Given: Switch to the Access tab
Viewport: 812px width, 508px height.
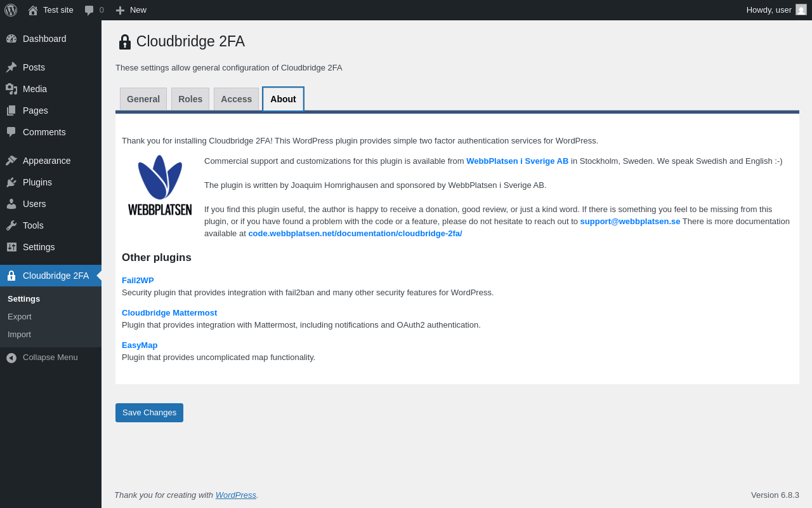Looking at the screenshot, I should point(236,99).
